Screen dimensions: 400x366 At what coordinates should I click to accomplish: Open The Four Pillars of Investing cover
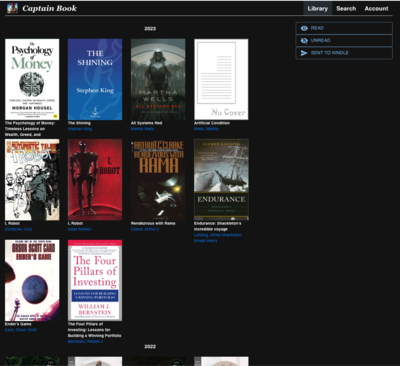point(95,280)
